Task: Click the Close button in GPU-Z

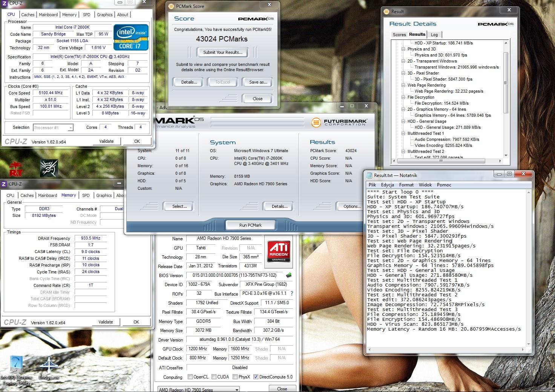Action: pyautogui.click(x=282, y=389)
